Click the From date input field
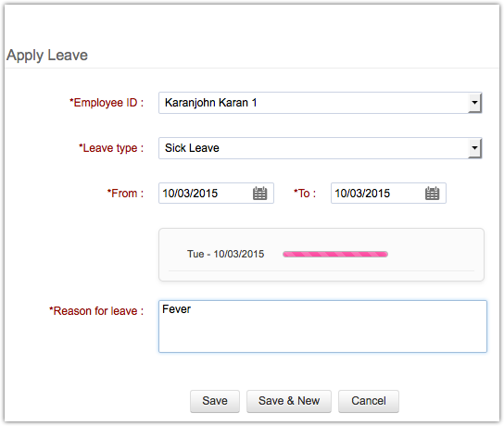504x426 pixels. (216, 193)
